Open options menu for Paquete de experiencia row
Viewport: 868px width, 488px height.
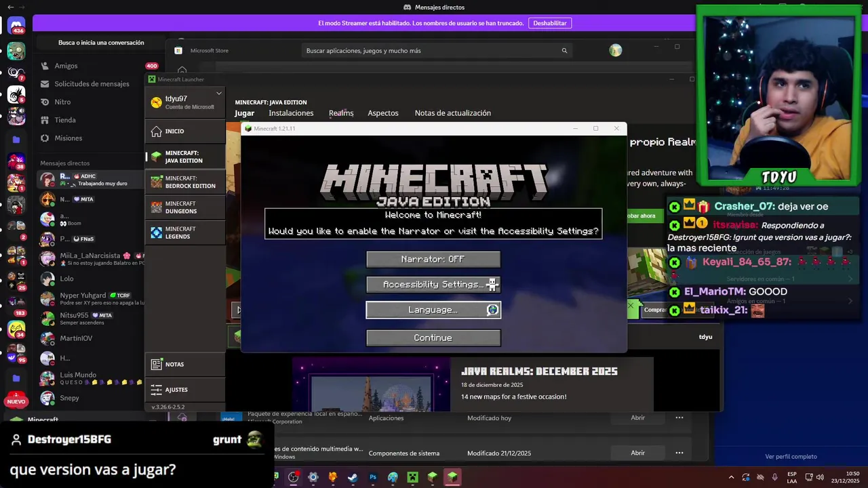pos(679,418)
